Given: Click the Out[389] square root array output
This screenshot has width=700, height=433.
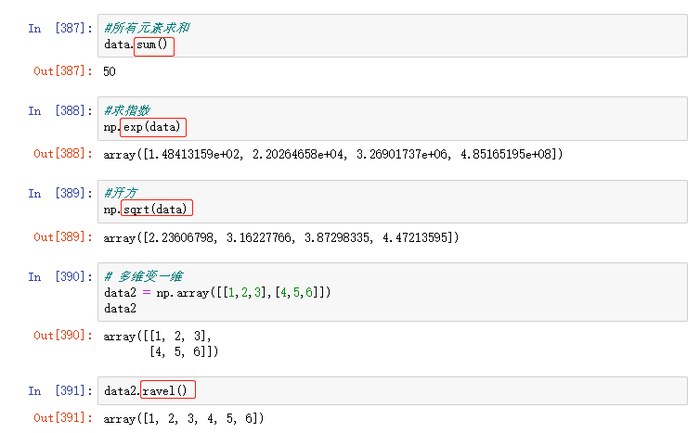Looking at the screenshot, I should pyautogui.click(x=281, y=237).
